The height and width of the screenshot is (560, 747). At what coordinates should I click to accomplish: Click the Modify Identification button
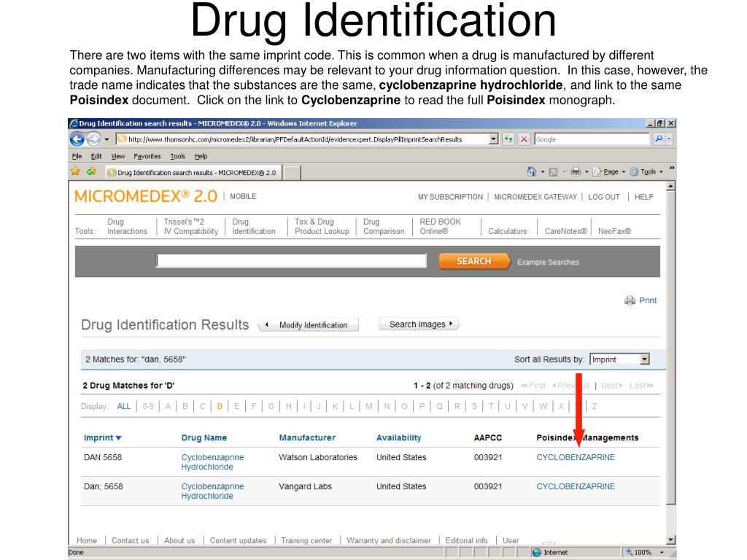point(309,324)
